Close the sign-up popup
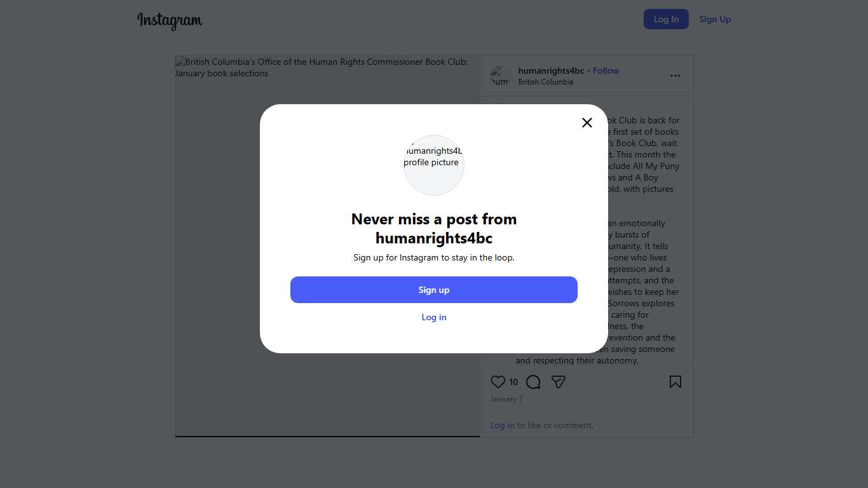The image size is (868, 488). 587,123
